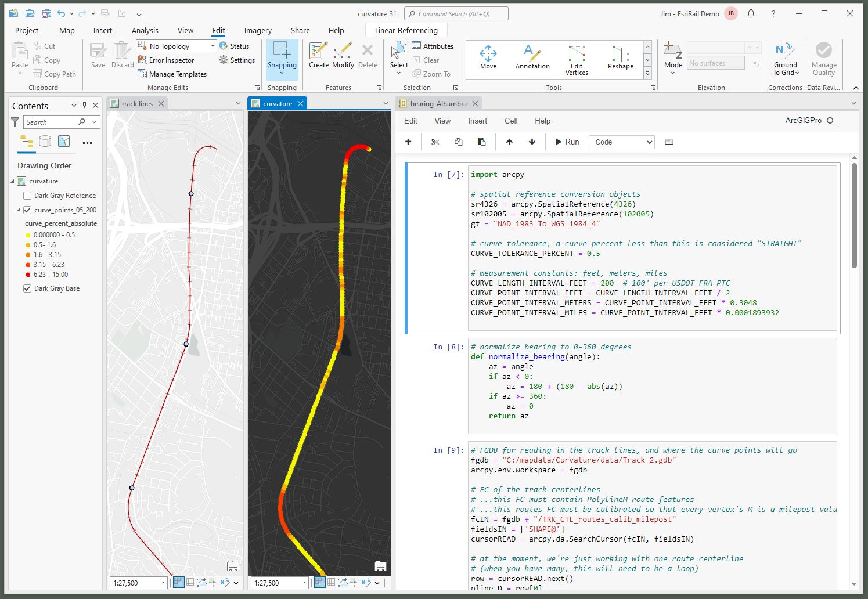
Task: Open the Imagery ribbon tab
Action: click(257, 30)
